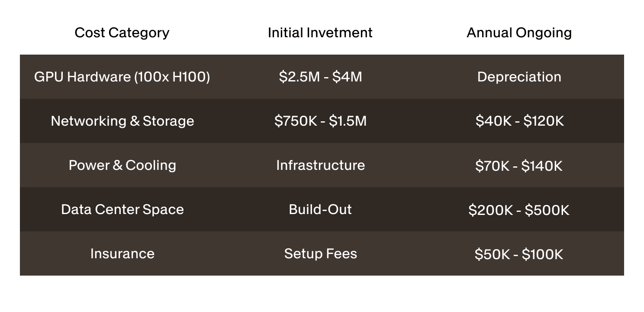644x312 pixels.
Task: Click the word Storage in Networking row
Action: coord(168,121)
